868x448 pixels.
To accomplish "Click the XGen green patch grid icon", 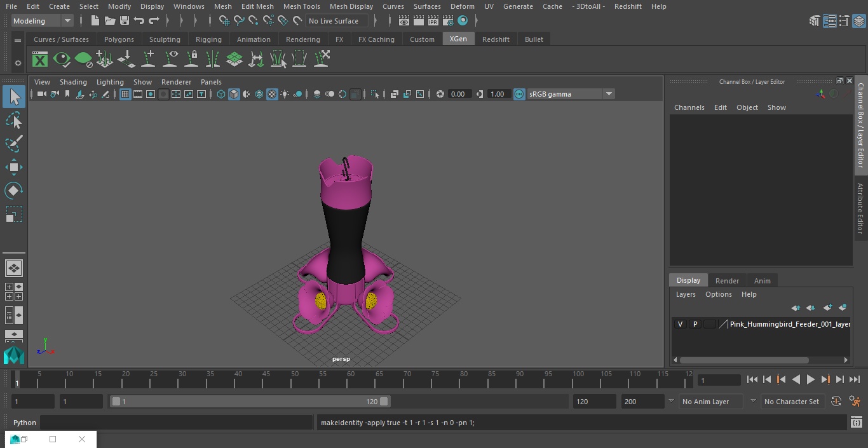I will pyautogui.click(x=234, y=60).
